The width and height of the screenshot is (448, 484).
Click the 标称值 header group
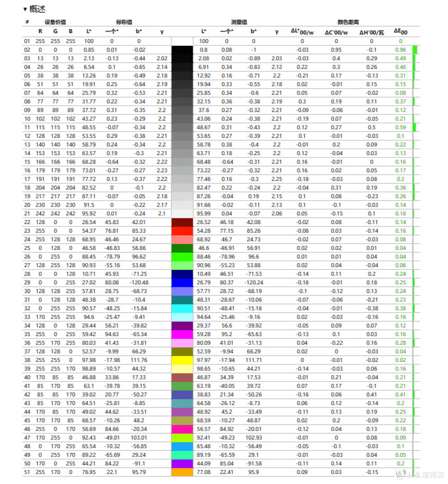point(124,22)
